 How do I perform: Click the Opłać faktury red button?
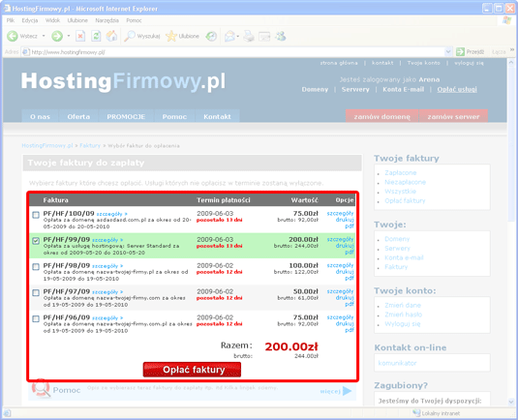(192, 370)
